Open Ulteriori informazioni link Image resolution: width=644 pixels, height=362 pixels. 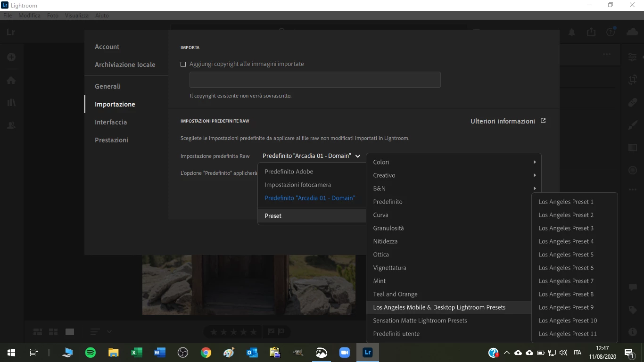[x=508, y=121]
